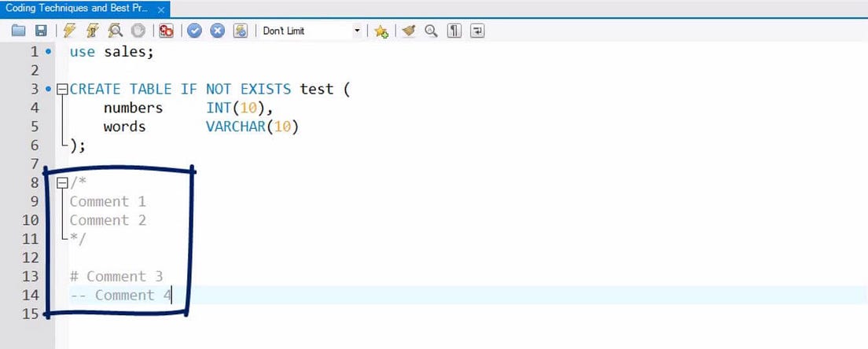Screen dimensions: 868x349
Task: Click the text 'use sales;'
Action: 112,52
